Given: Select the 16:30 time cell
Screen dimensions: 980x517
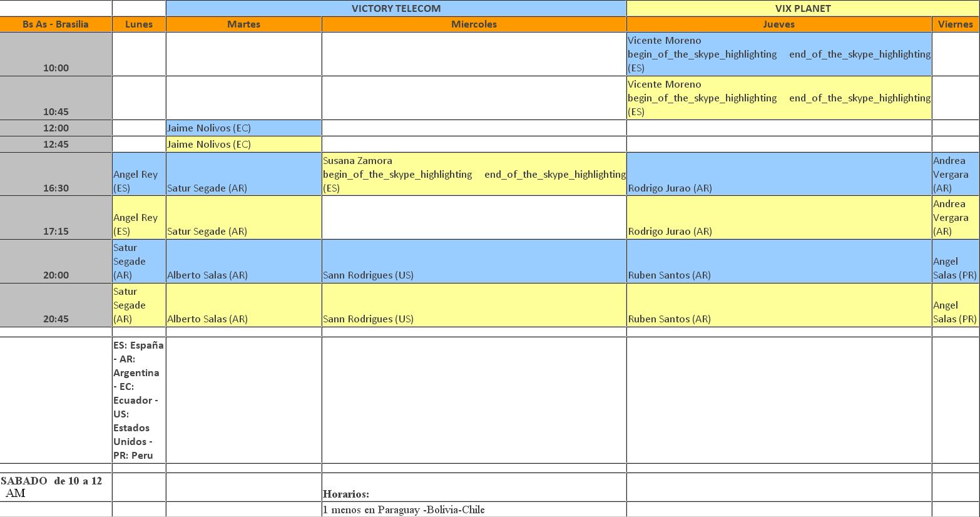Looking at the screenshot, I should coord(56,174).
